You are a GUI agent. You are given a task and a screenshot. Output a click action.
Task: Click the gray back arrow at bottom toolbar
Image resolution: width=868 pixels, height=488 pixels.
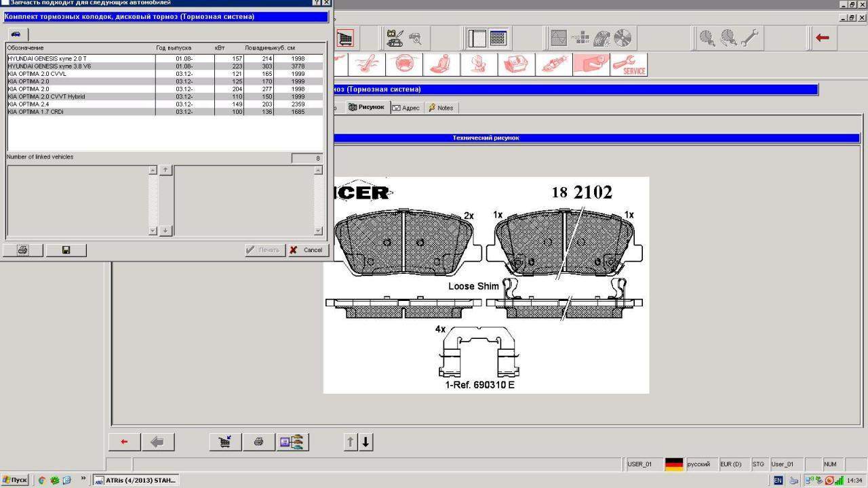click(x=158, y=442)
